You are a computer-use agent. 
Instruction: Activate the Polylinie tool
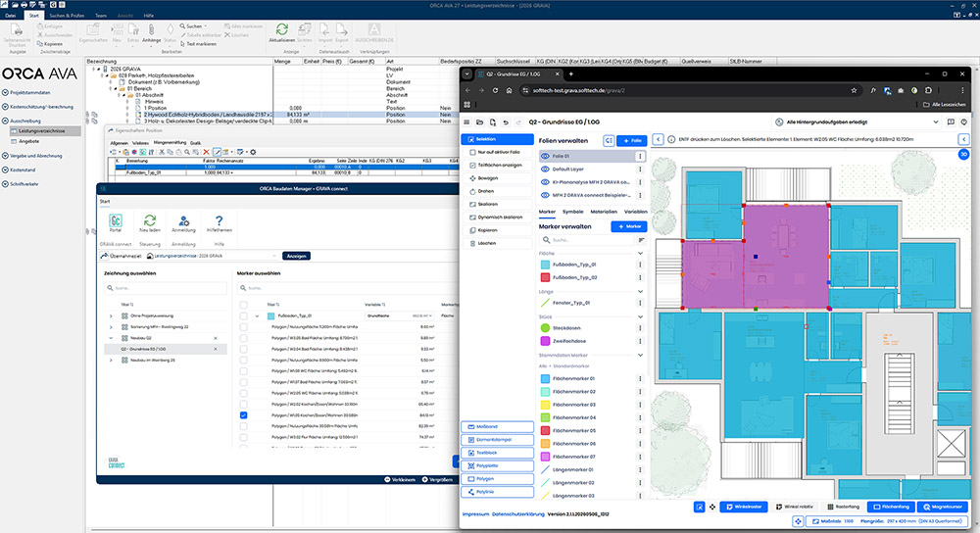click(498, 493)
